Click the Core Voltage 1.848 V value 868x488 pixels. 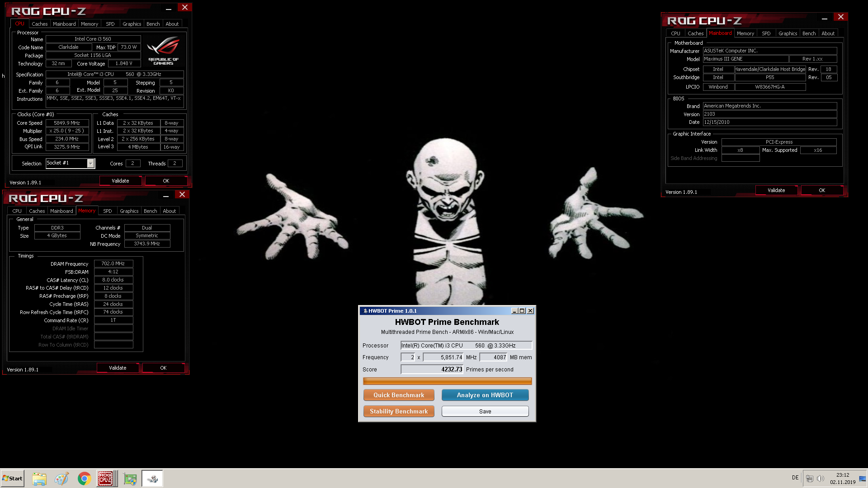(x=124, y=64)
